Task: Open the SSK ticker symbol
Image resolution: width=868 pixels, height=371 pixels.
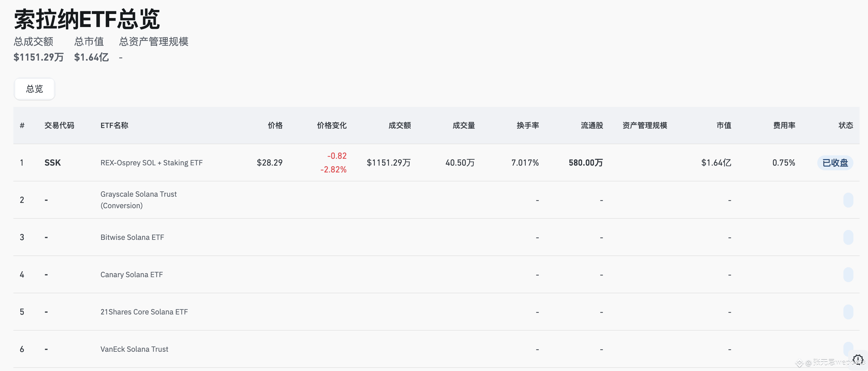Action: coord(53,163)
